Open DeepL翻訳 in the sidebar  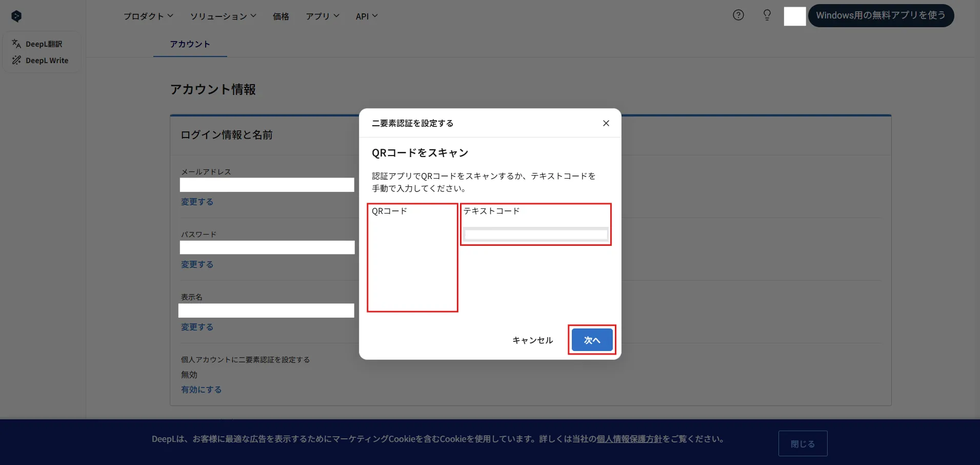(37, 44)
